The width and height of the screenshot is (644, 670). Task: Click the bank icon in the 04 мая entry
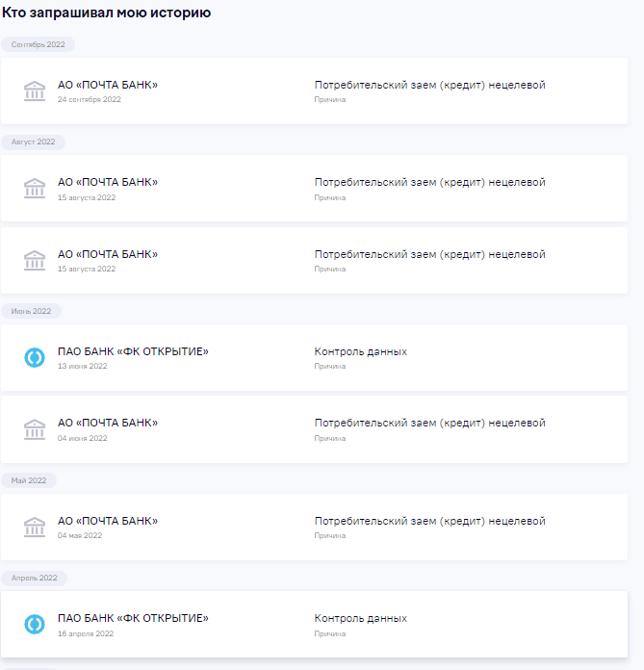click(35, 527)
